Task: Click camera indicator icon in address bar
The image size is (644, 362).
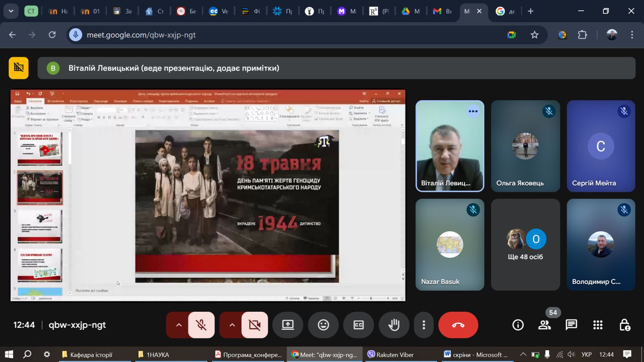Action: point(512,35)
